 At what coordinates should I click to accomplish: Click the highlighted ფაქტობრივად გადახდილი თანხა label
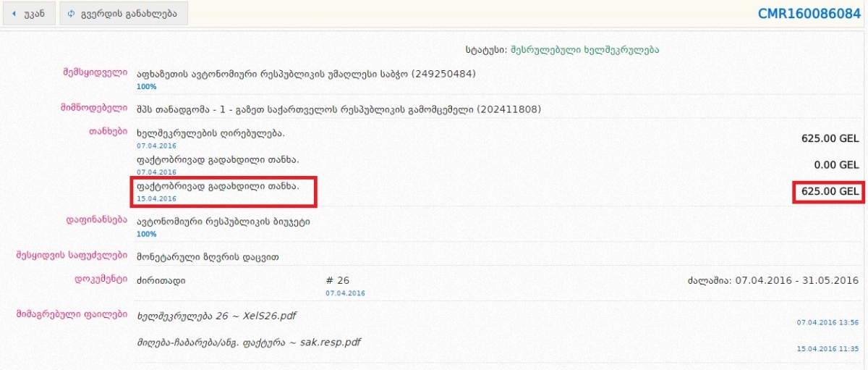point(217,186)
